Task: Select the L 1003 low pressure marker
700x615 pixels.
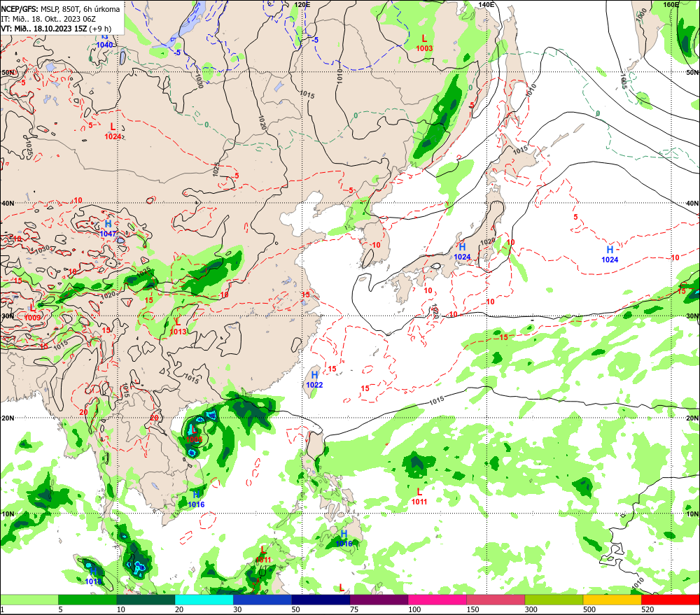Action: [424, 43]
